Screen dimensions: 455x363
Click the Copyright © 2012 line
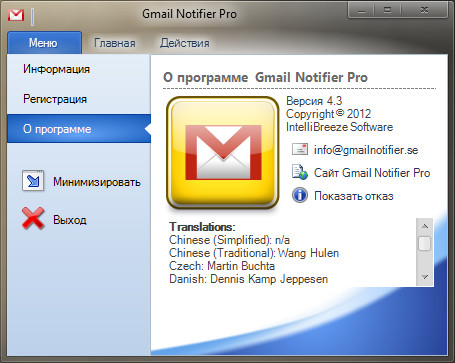point(328,114)
